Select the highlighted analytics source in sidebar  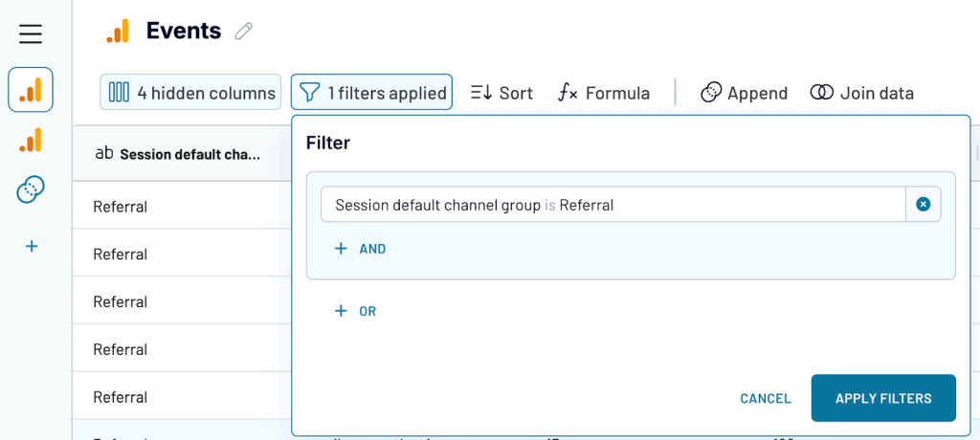(x=31, y=89)
